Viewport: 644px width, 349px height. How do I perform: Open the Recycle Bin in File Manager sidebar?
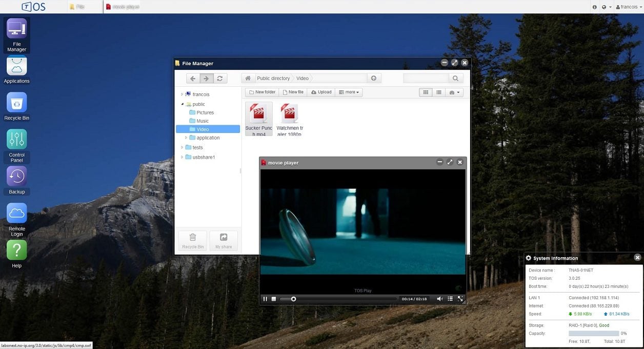(193, 241)
